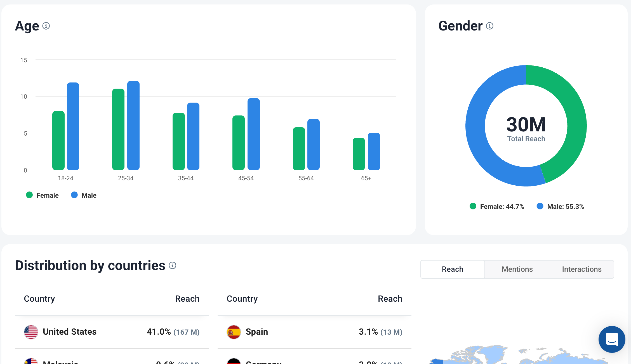Click the Gender info icon
631x364 pixels.
489,26
